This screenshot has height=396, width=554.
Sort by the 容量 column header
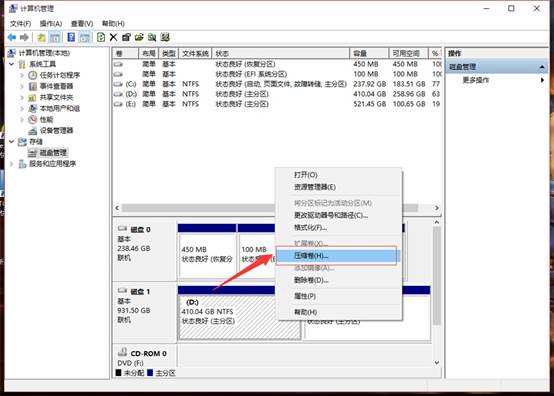pyautogui.click(x=369, y=53)
